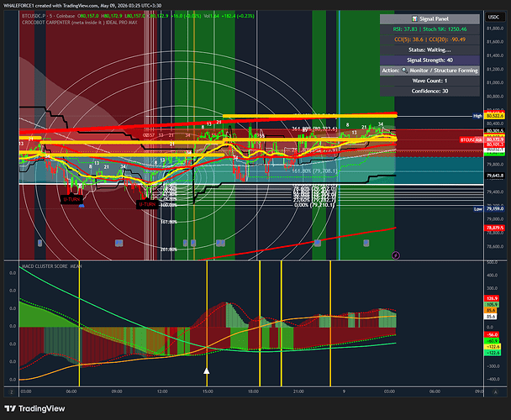Click the RSI: 37.83 Stoch row
This screenshot has height=420, width=511.
[x=429, y=29]
